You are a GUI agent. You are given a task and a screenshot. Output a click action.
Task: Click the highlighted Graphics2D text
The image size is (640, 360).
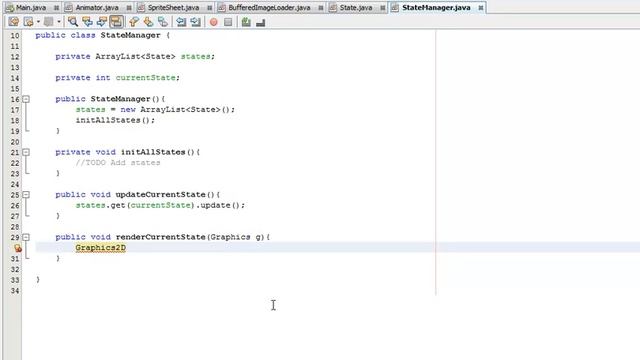[x=100, y=248]
